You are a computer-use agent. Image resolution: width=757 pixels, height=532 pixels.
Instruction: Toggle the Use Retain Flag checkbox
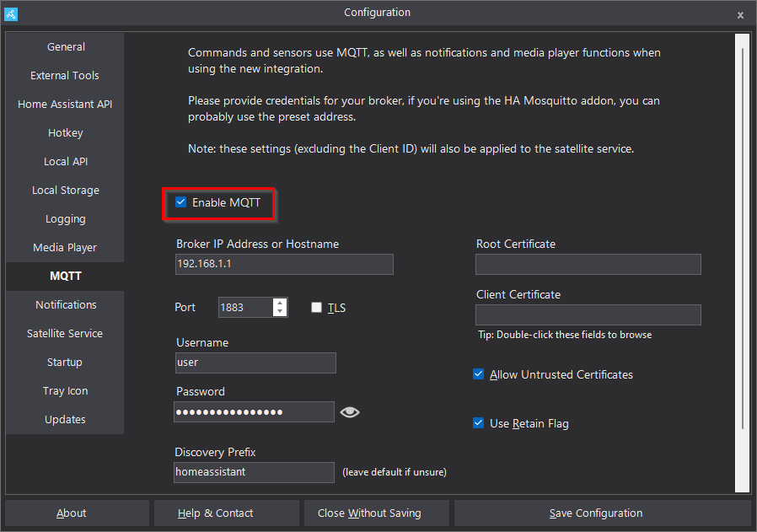tap(479, 423)
